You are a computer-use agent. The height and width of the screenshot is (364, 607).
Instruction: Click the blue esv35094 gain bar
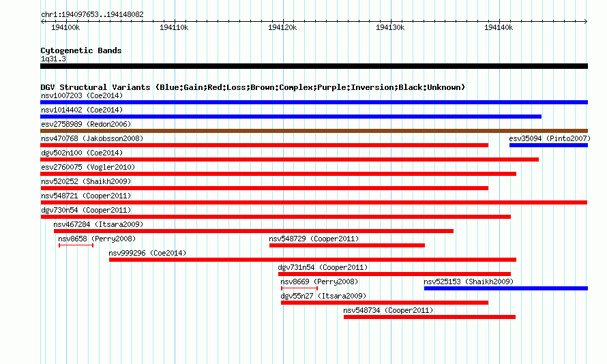[548, 145]
